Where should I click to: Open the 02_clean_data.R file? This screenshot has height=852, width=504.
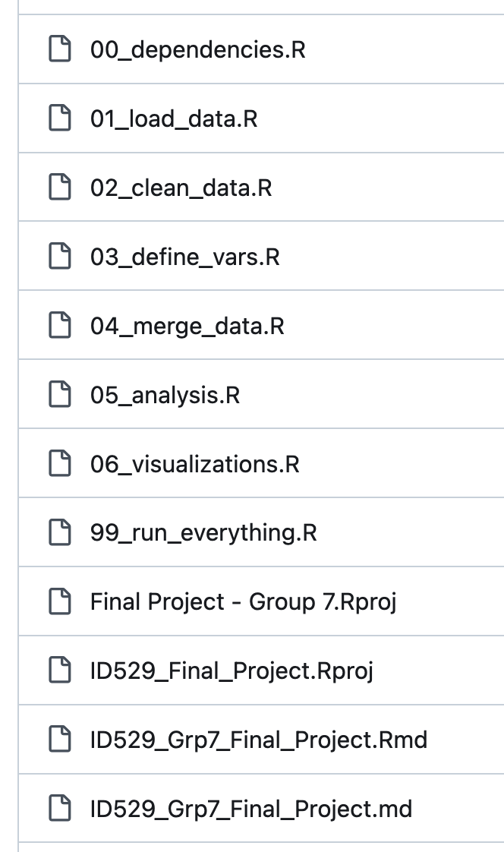click(x=181, y=188)
